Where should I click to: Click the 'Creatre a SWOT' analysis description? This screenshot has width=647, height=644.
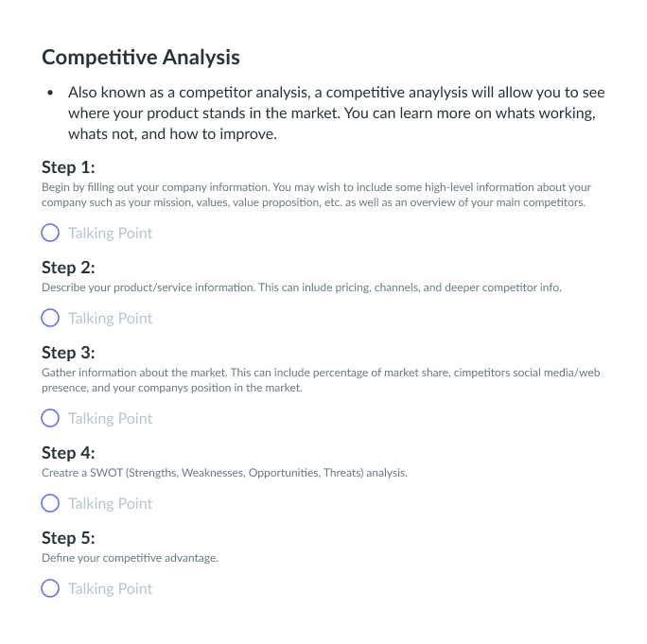[x=224, y=473]
